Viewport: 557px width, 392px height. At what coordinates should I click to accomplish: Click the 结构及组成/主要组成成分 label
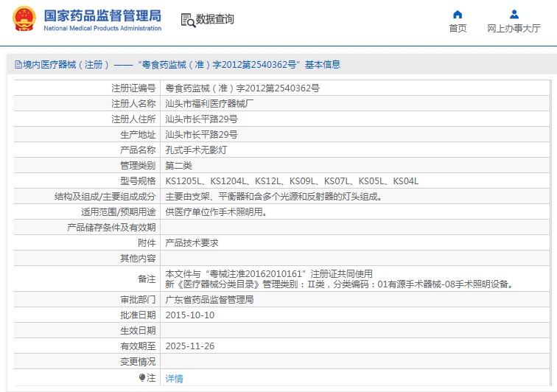click(x=105, y=196)
